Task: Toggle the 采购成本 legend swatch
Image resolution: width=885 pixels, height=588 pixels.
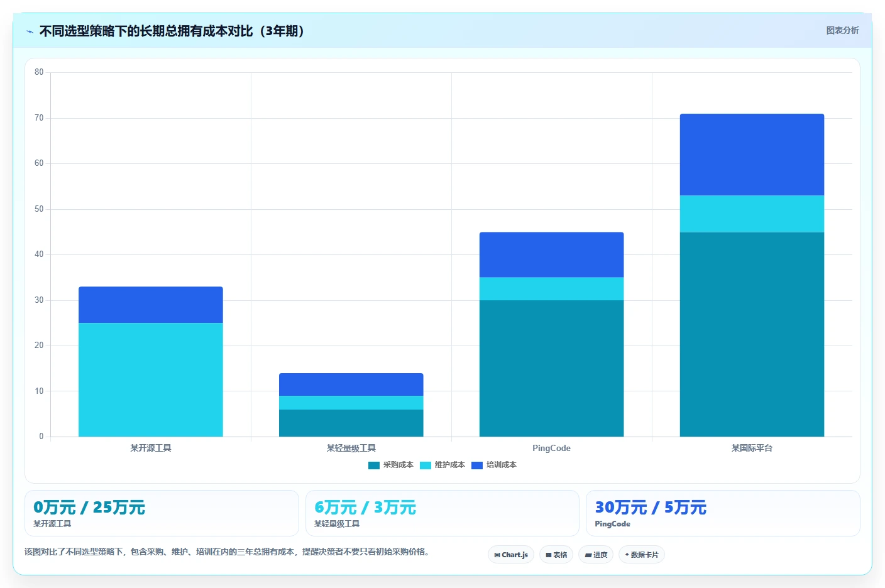Action: (373, 465)
